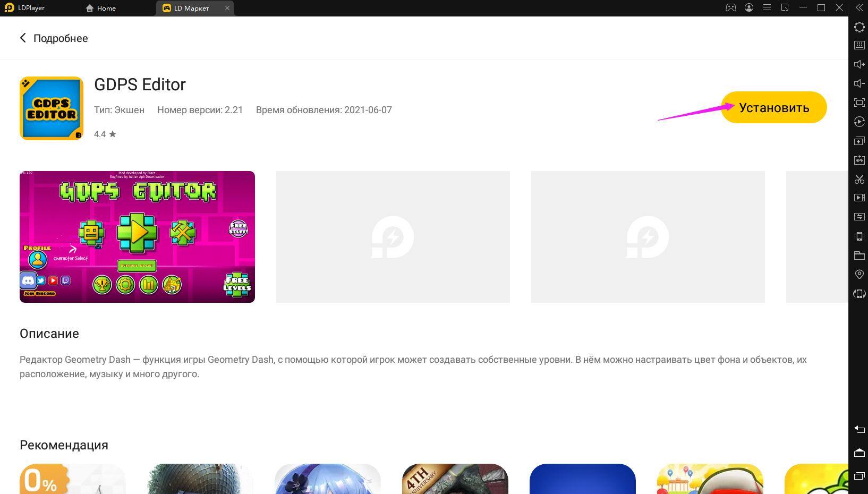
Task: Start the screen recorder
Action: [x=859, y=198]
